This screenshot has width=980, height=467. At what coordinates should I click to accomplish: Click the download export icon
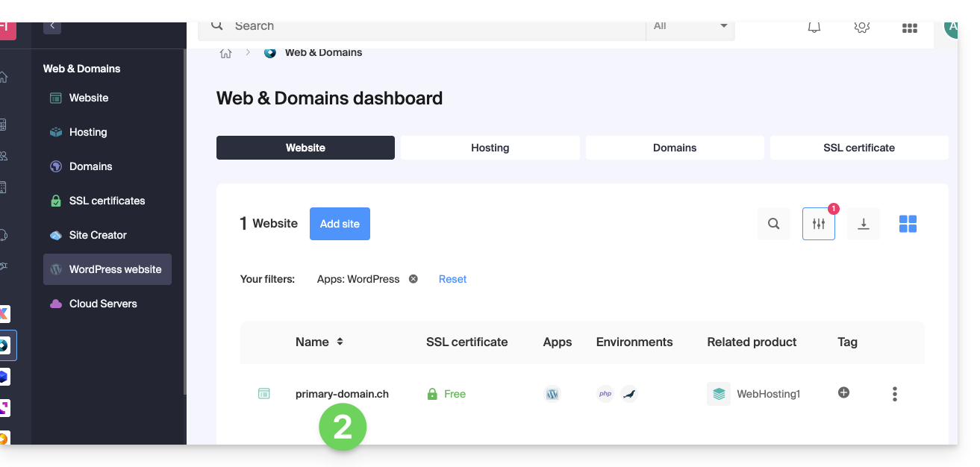pos(863,224)
